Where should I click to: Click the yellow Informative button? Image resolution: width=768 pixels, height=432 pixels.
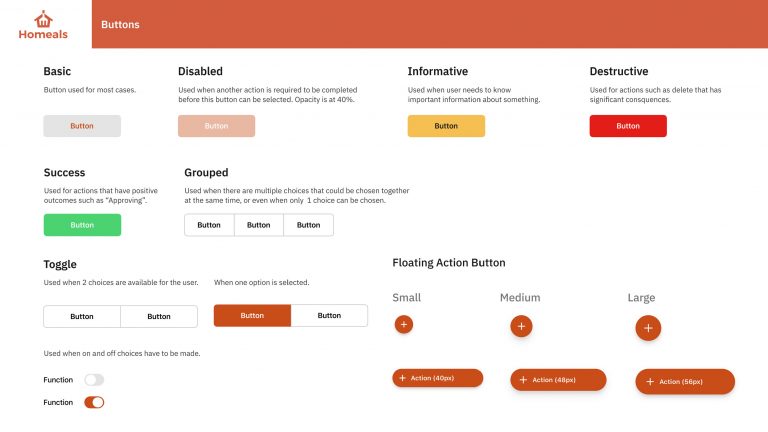(446, 126)
